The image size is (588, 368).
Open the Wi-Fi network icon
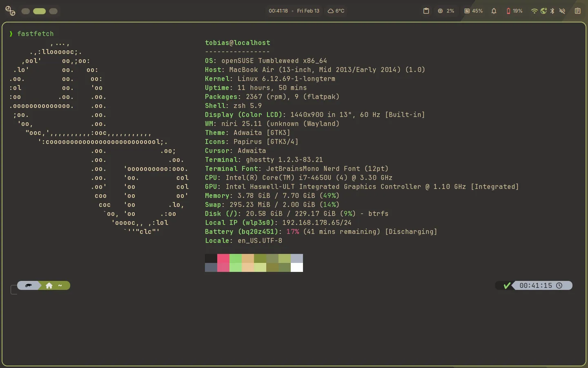534,11
